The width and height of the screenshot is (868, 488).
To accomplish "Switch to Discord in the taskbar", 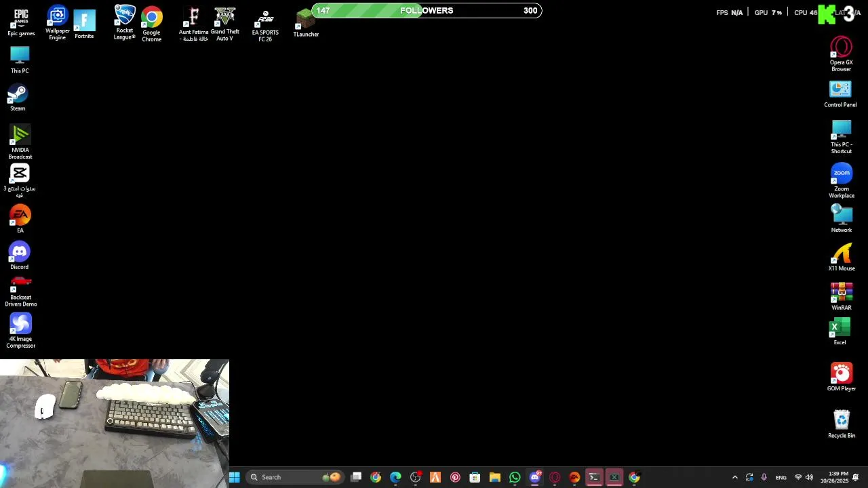I will (535, 477).
